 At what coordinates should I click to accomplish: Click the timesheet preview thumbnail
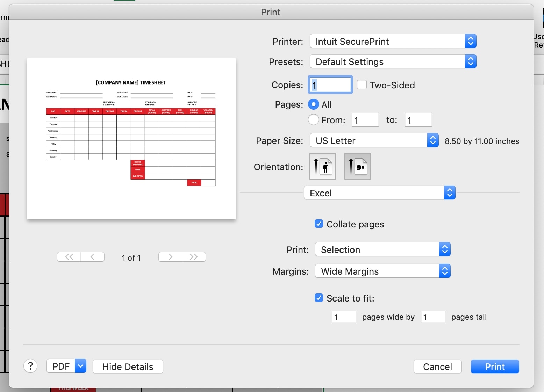131,138
